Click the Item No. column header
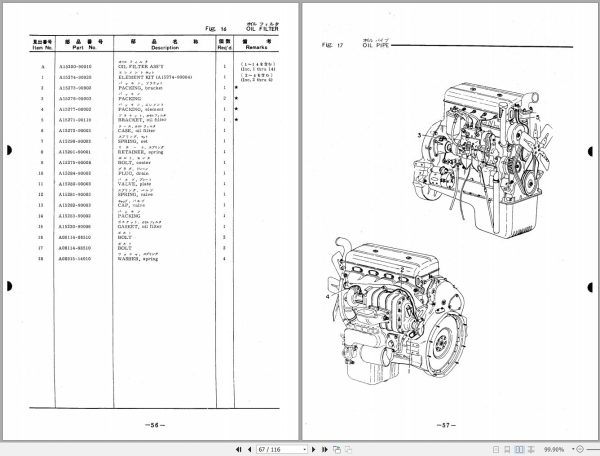This screenshot has height=456, width=600. click(42, 44)
